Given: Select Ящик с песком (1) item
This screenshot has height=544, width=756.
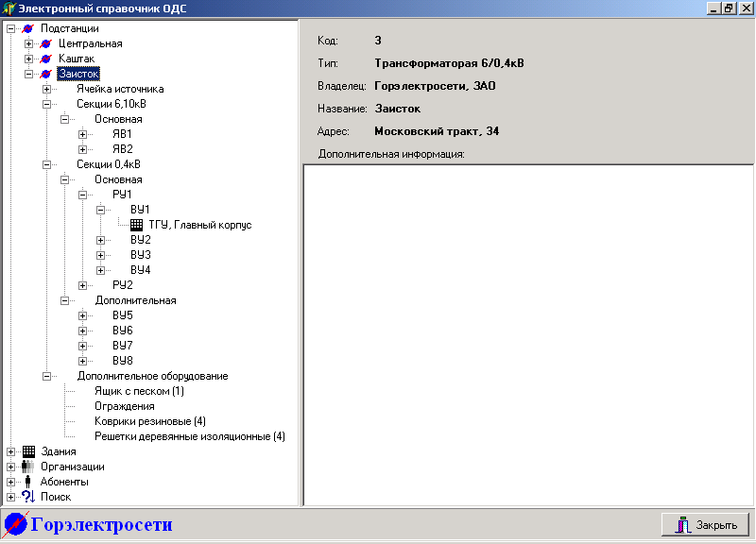Looking at the screenshot, I should click(x=139, y=391).
